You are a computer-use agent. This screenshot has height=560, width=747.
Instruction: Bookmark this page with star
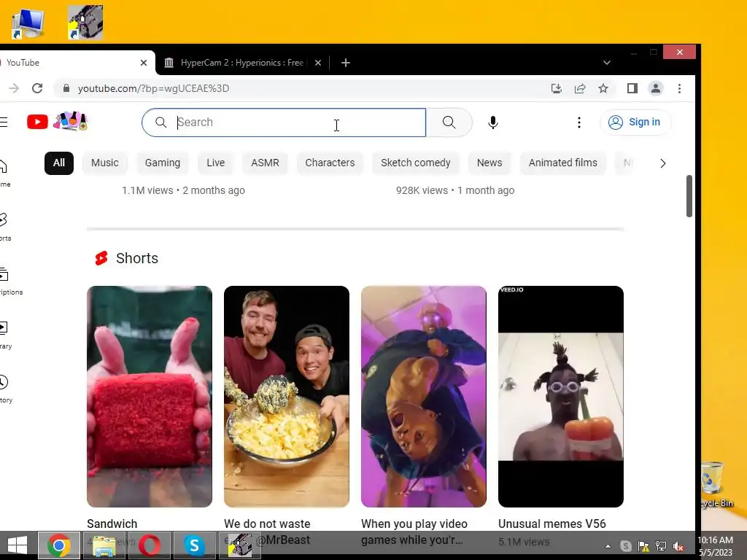pyautogui.click(x=603, y=88)
